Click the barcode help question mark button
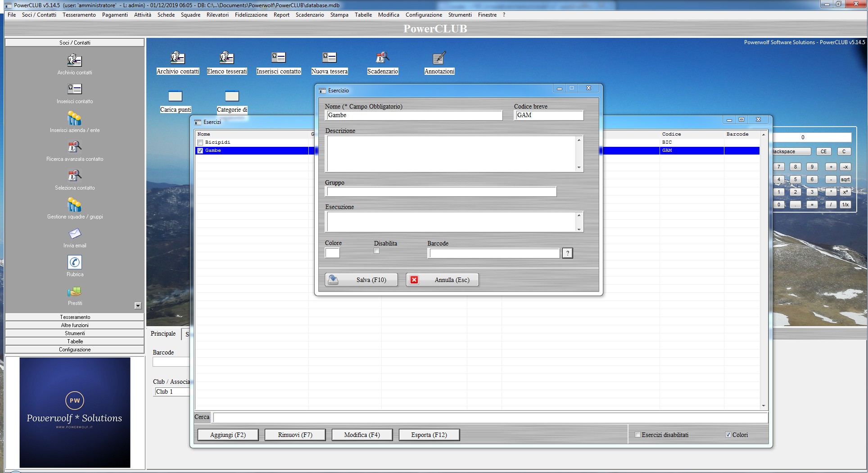 tap(568, 253)
